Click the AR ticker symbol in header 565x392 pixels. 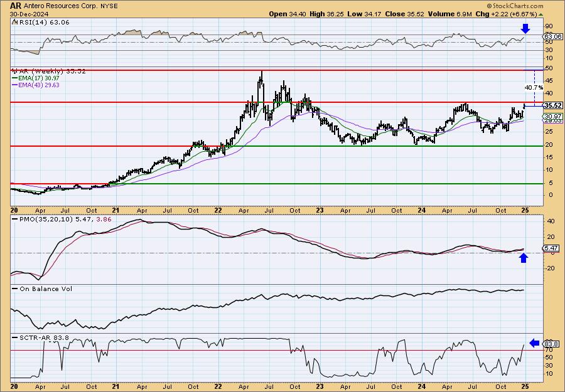pyautogui.click(x=15, y=6)
